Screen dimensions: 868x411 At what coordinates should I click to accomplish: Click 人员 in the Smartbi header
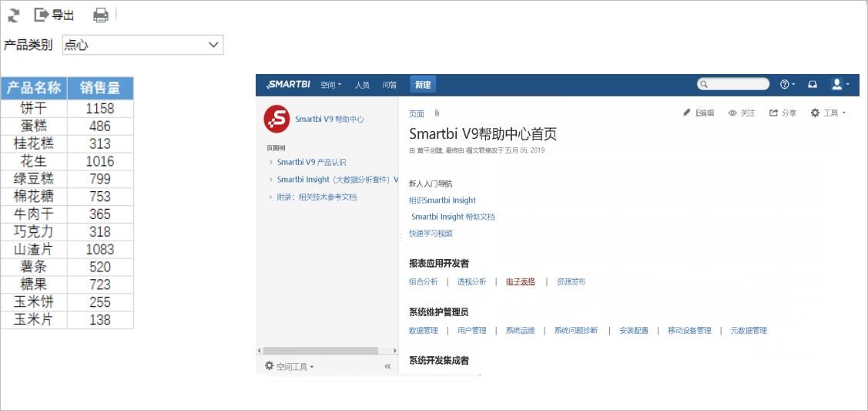pos(362,85)
